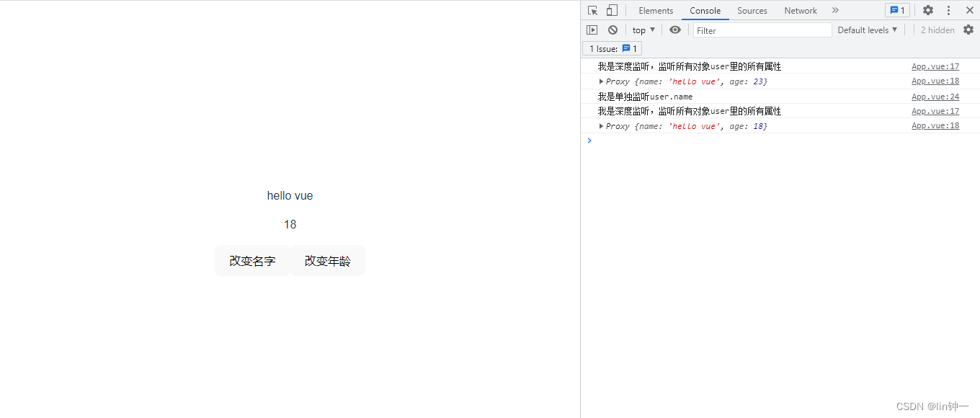Expand the Proxy object with age 23
The width and height of the screenshot is (980, 418).
(602, 81)
